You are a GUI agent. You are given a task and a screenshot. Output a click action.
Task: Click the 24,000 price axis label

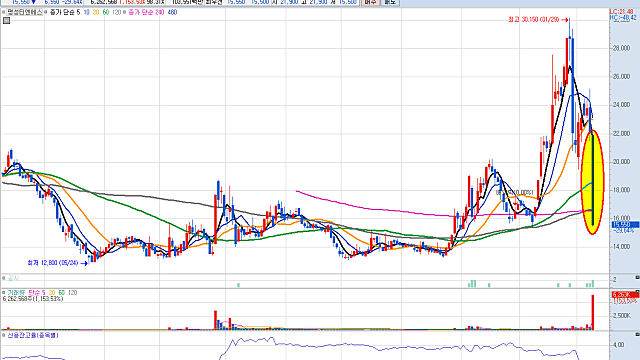621,105
